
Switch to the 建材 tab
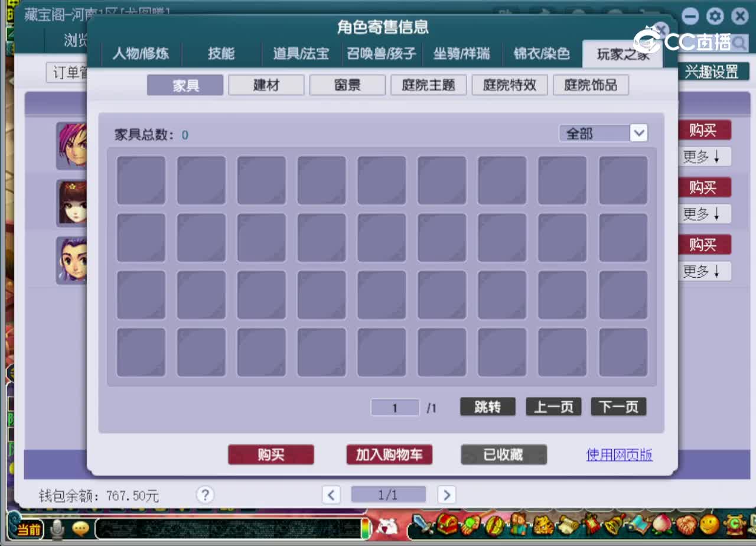(266, 84)
